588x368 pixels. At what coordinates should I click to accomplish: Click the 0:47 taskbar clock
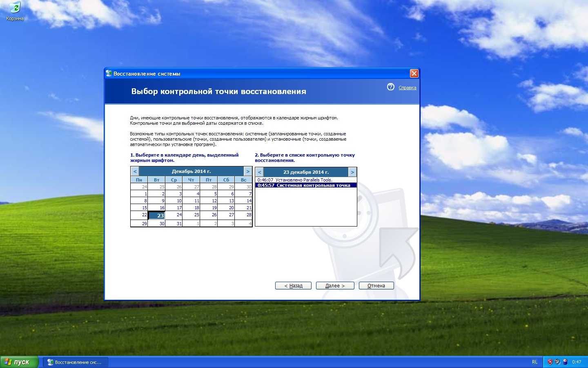[x=577, y=362]
